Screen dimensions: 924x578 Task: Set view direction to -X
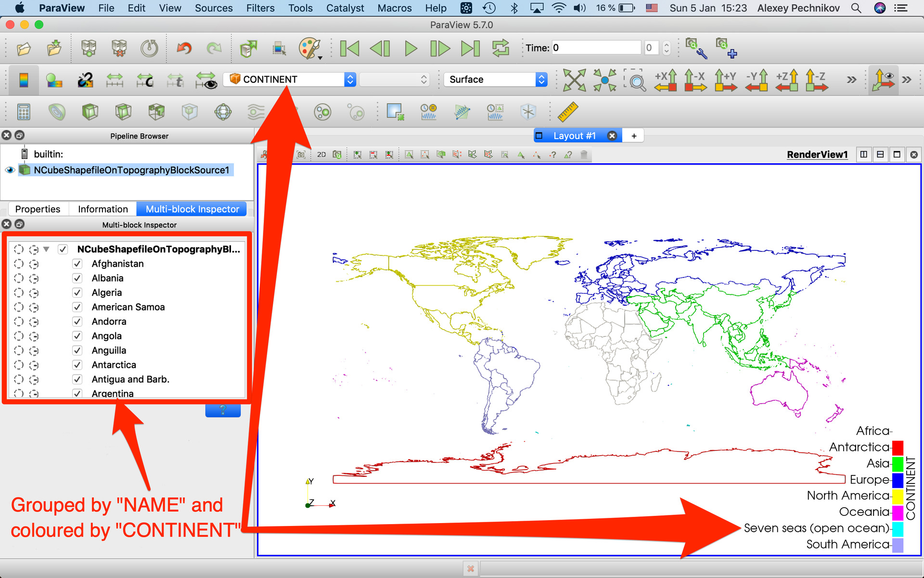click(x=695, y=80)
